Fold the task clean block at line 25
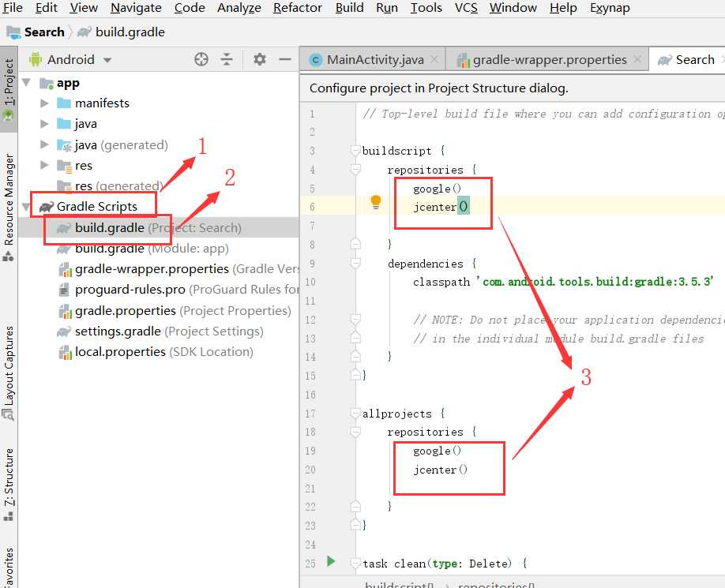Image resolution: width=725 pixels, height=588 pixels. [355, 563]
